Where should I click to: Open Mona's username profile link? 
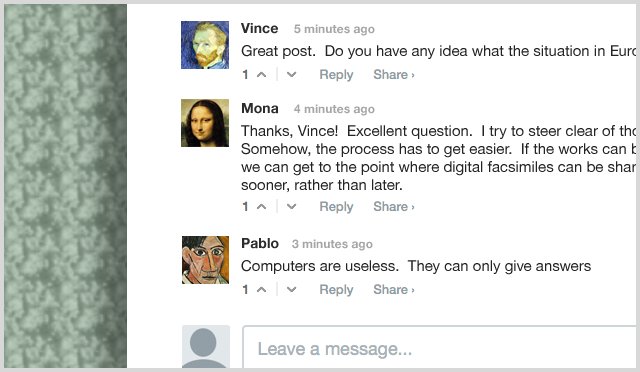260,108
